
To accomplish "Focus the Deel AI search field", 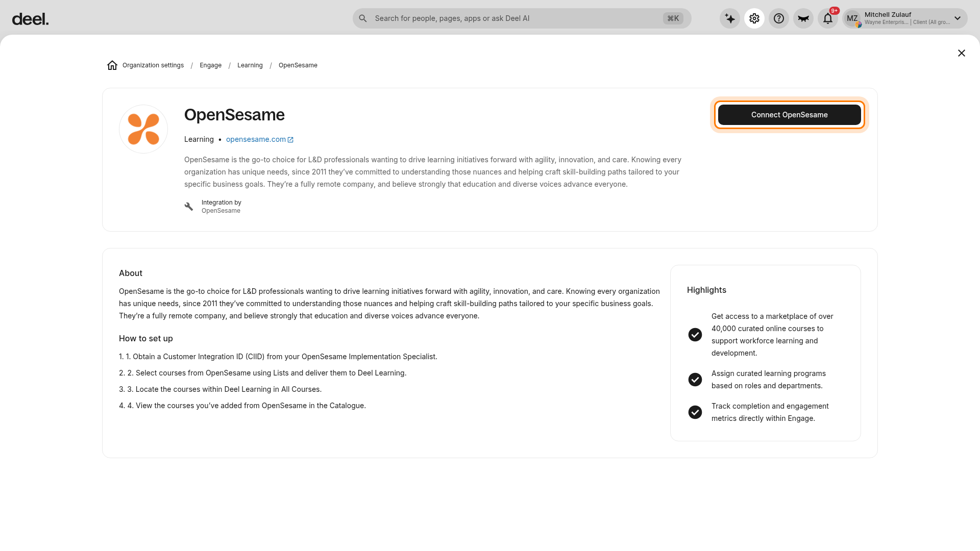I will pyautogui.click(x=522, y=18).
